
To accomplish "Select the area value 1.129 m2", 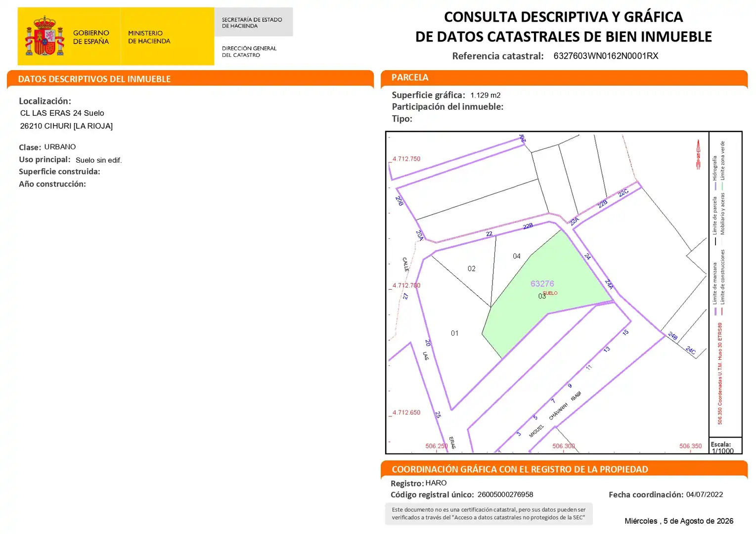I will point(485,95).
